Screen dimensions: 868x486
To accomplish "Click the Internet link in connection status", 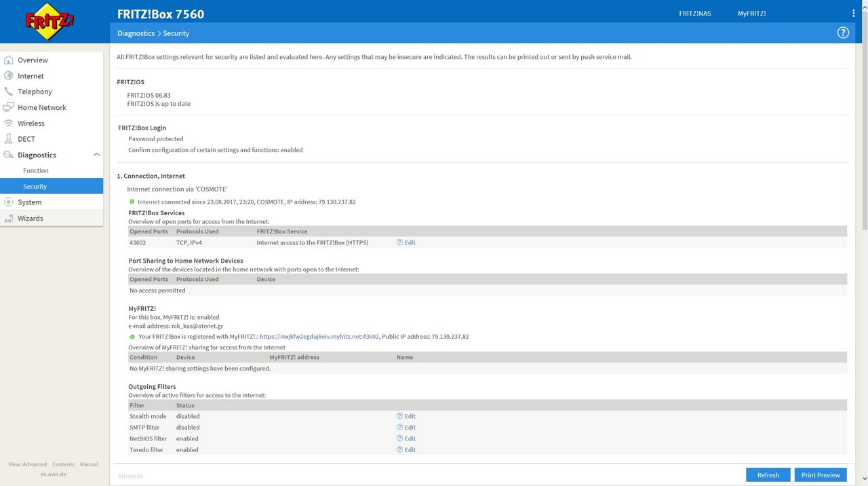I will (x=149, y=202).
